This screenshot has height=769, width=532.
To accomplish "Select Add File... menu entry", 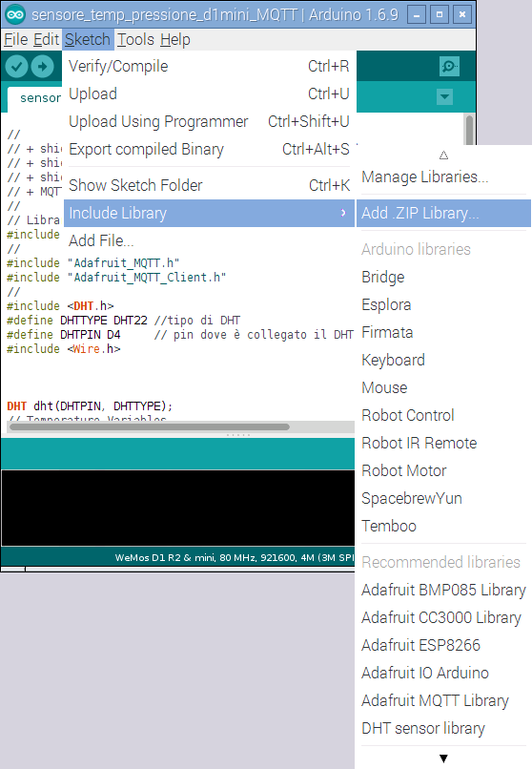I will click(209, 240).
